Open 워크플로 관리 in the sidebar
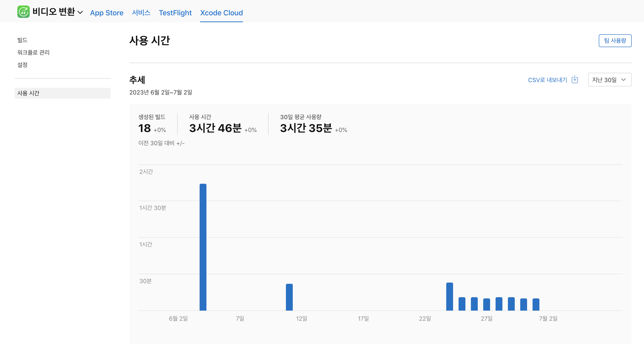This screenshot has width=644, height=344. 33,52
